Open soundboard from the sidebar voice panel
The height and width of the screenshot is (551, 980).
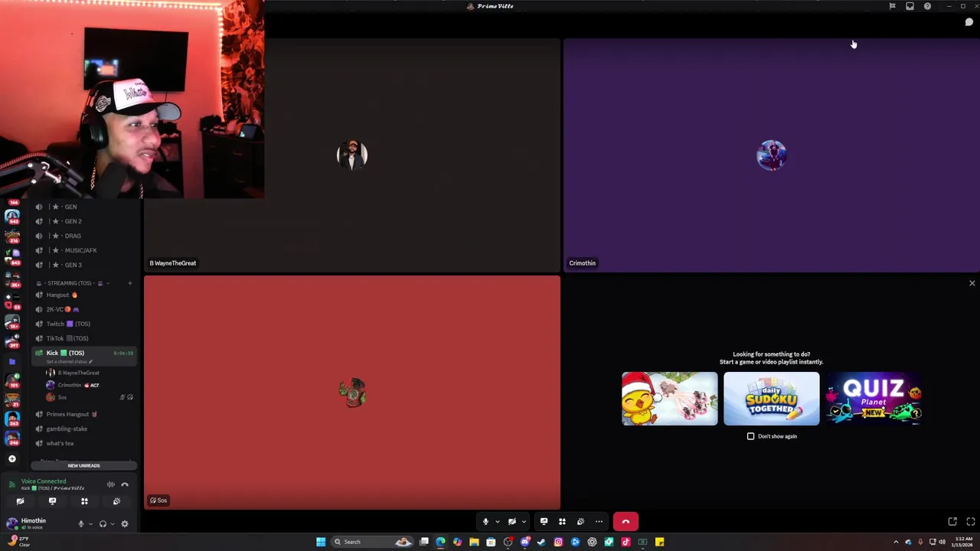pyautogui.click(x=116, y=501)
